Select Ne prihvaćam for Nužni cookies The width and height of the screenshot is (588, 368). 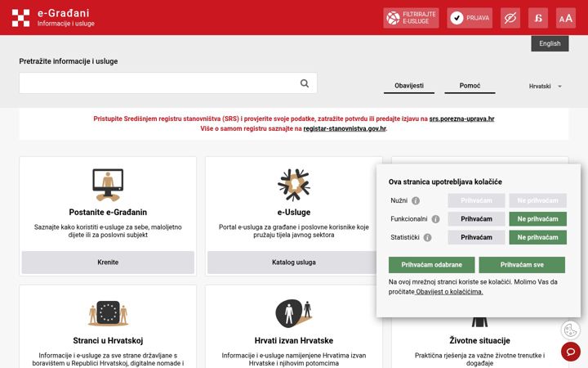537,200
